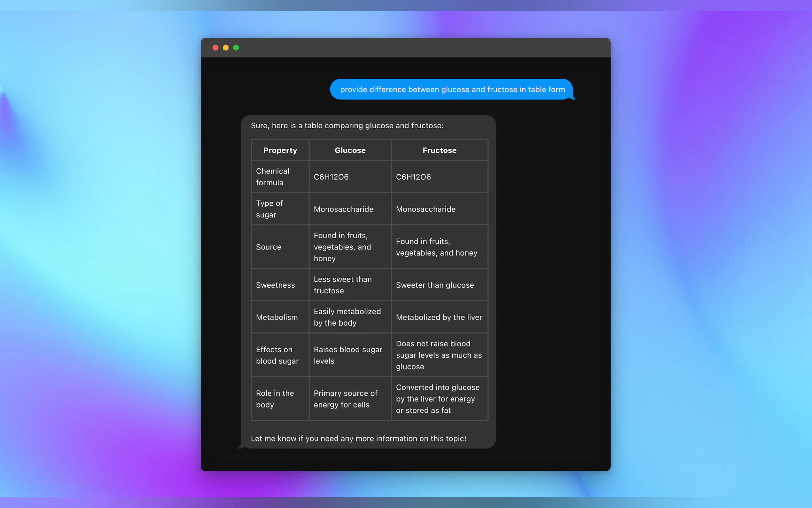This screenshot has height=508, width=812.
Task: Click the green fullscreen window button
Action: pos(236,48)
